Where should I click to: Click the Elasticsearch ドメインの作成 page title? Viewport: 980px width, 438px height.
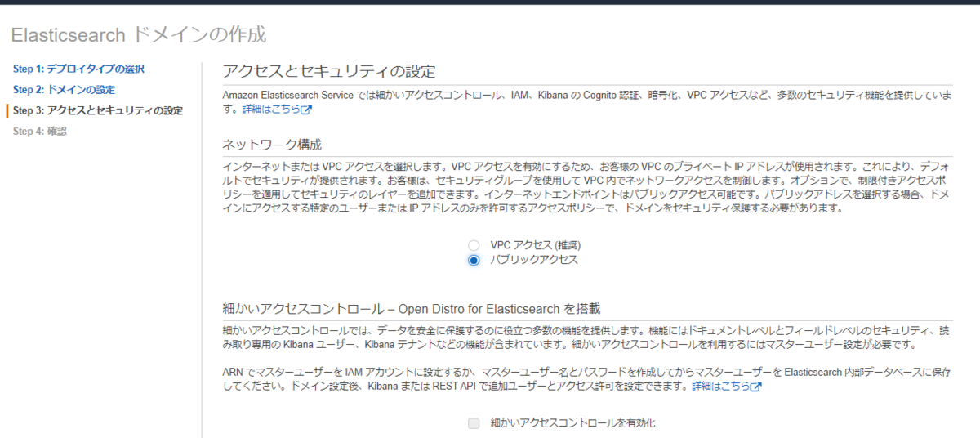tap(139, 34)
